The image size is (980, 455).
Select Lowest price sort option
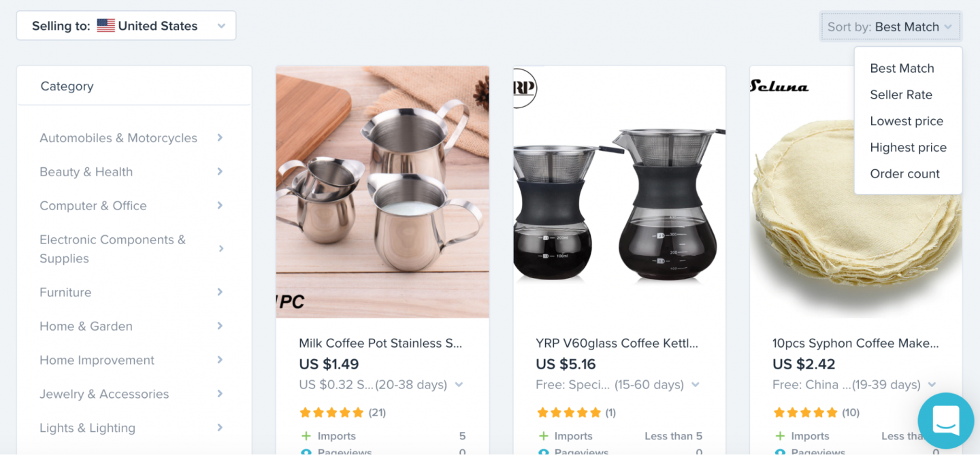[x=906, y=121]
